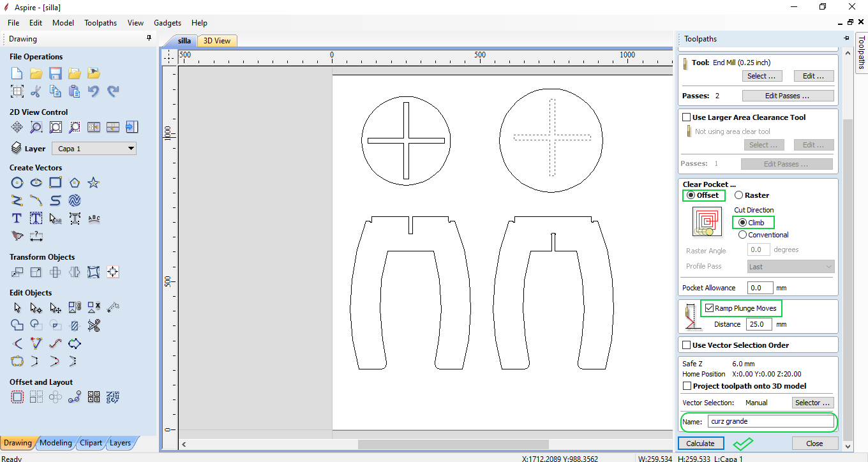Switch to the Clipart tab
The height and width of the screenshot is (462, 868).
click(x=91, y=443)
